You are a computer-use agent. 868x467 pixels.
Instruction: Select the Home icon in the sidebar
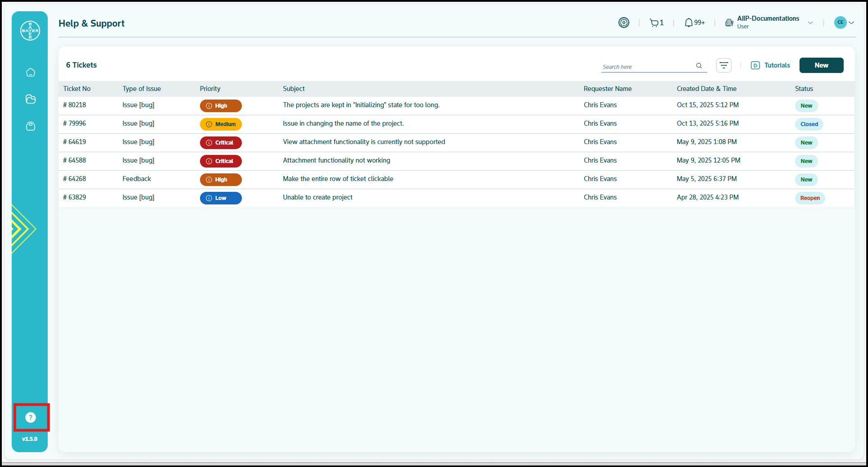(30, 72)
